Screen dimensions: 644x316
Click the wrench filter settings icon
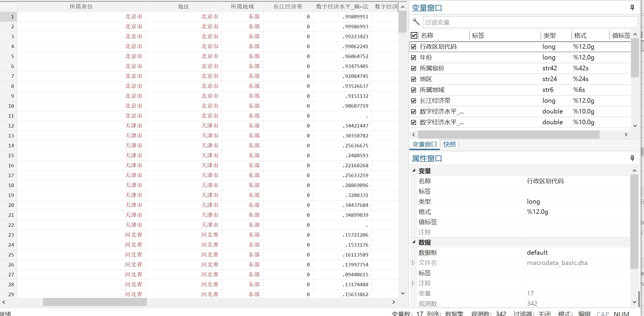416,22
